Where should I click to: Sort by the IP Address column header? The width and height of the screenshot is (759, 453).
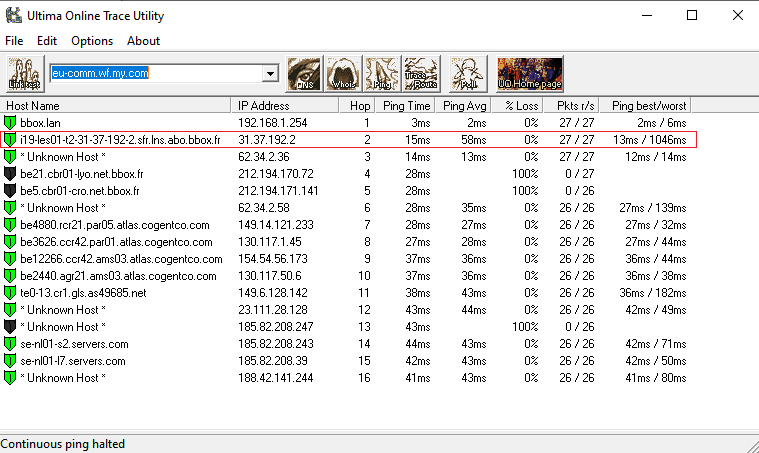tap(285, 106)
